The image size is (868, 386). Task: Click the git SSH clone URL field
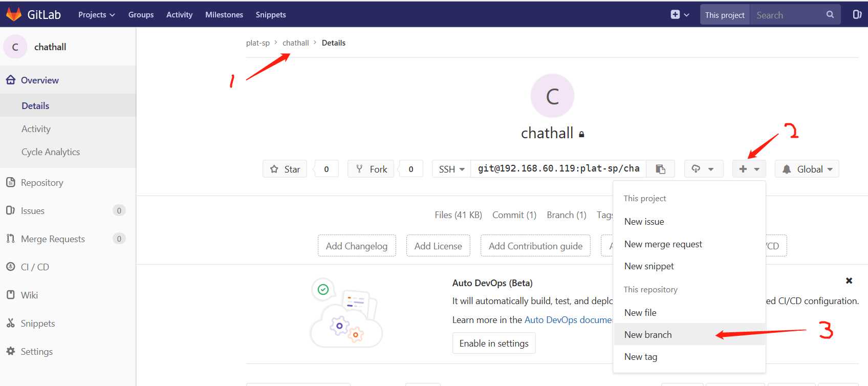tap(558, 169)
